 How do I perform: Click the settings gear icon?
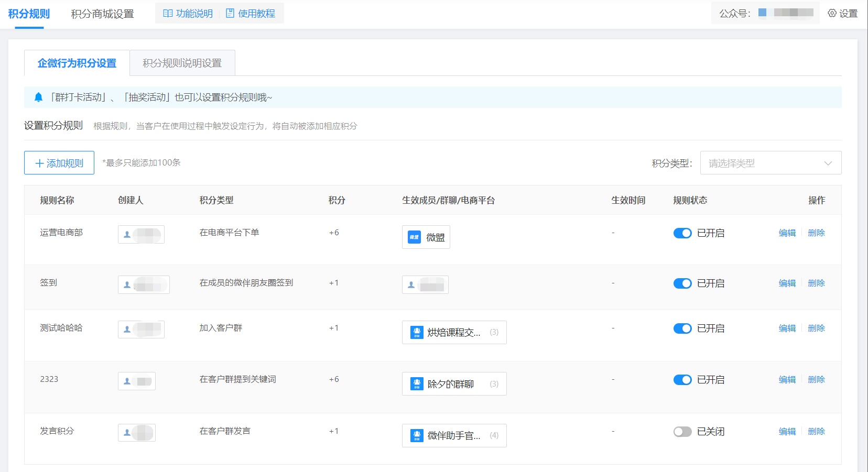pyautogui.click(x=832, y=13)
